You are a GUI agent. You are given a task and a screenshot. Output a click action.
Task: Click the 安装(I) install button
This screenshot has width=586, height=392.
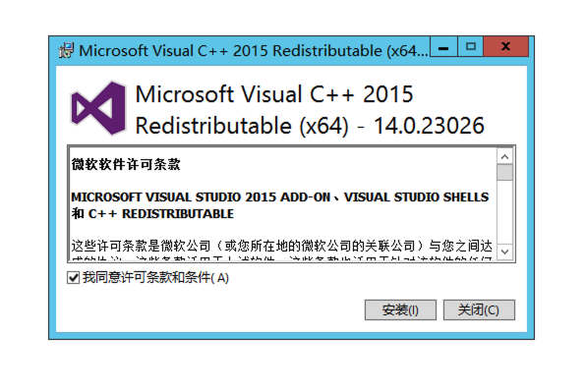click(400, 309)
